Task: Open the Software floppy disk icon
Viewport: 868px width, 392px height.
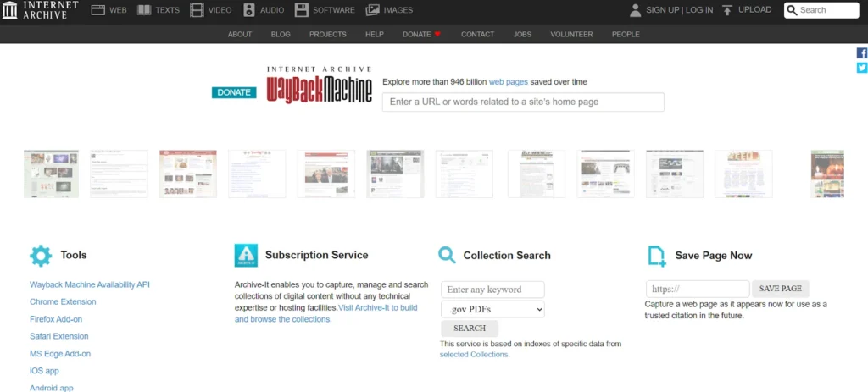Action: pos(302,10)
